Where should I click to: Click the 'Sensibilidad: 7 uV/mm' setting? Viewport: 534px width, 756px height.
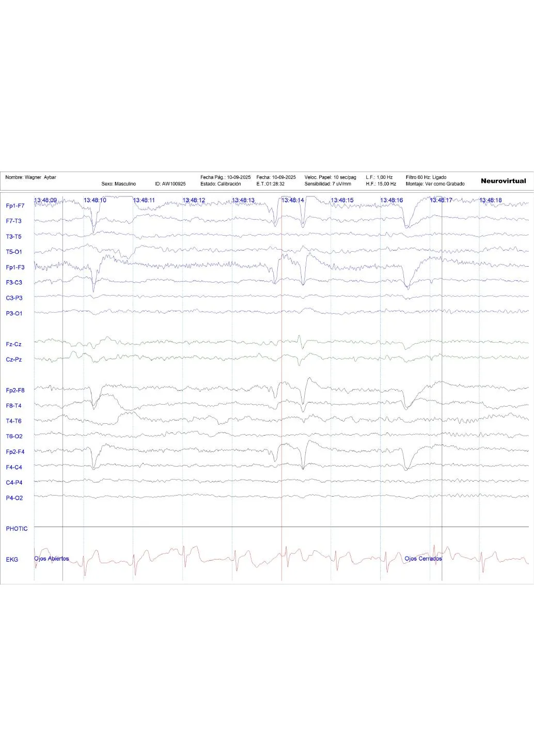pos(328,184)
